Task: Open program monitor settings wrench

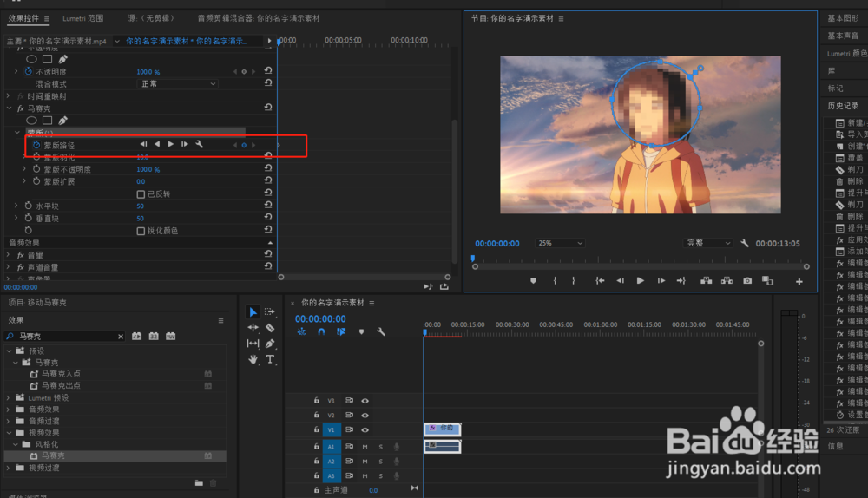Action: click(745, 243)
